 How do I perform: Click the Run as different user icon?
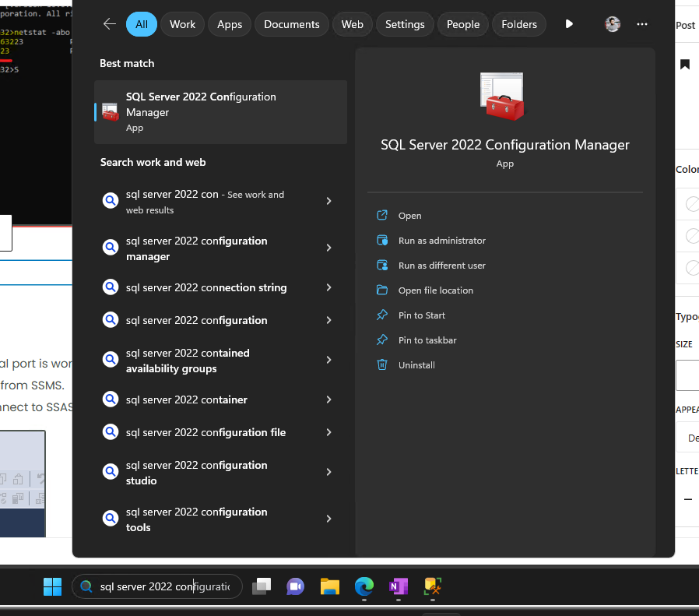382,266
